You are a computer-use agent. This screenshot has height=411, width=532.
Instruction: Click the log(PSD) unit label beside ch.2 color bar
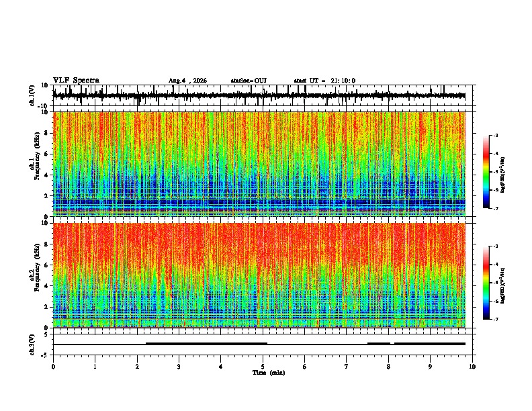tap(503, 285)
